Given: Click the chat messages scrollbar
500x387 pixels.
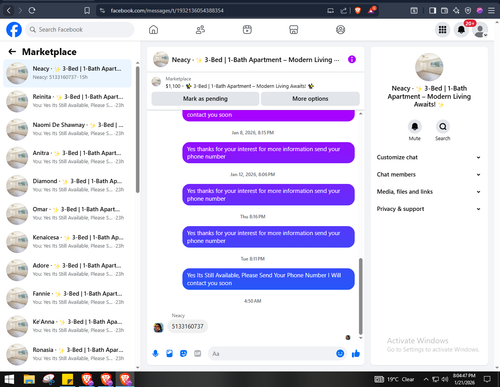Looking at the screenshot, I should click(x=360, y=296).
